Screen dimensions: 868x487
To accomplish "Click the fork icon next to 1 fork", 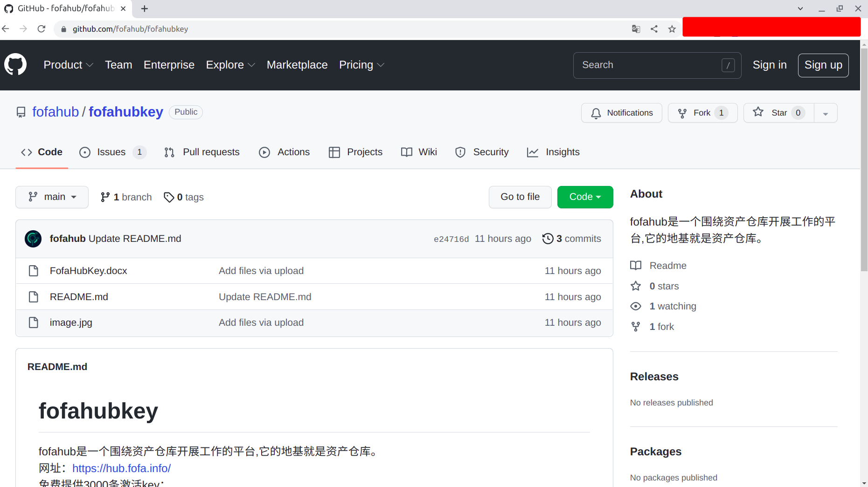I will click(x=636, y=326).
